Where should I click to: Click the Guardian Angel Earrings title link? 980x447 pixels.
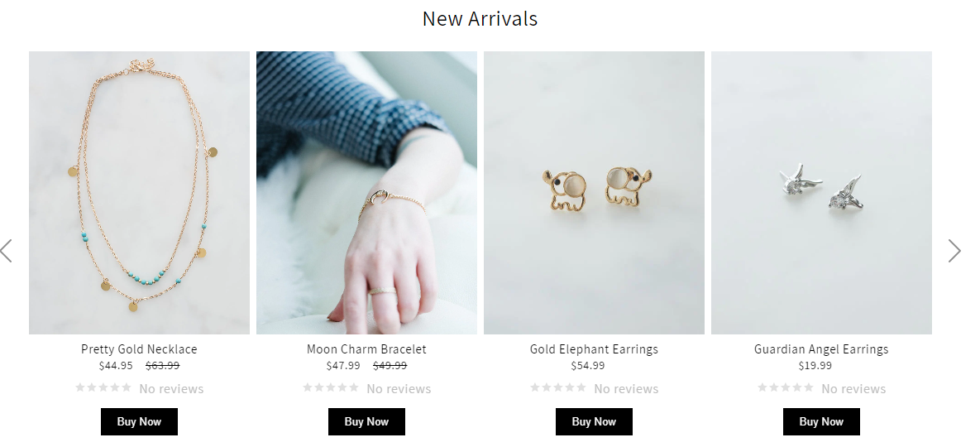click(822, 349)
